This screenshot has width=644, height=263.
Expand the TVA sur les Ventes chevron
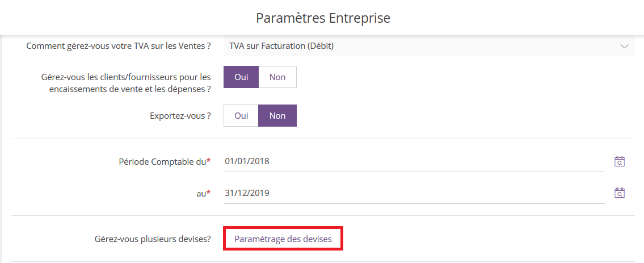[x=624, y=46]
